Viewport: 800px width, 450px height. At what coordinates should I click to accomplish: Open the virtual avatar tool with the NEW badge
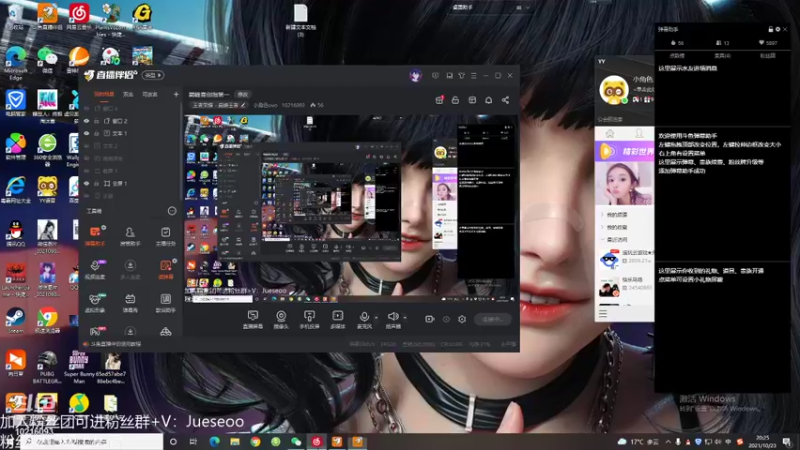[95, 302]
